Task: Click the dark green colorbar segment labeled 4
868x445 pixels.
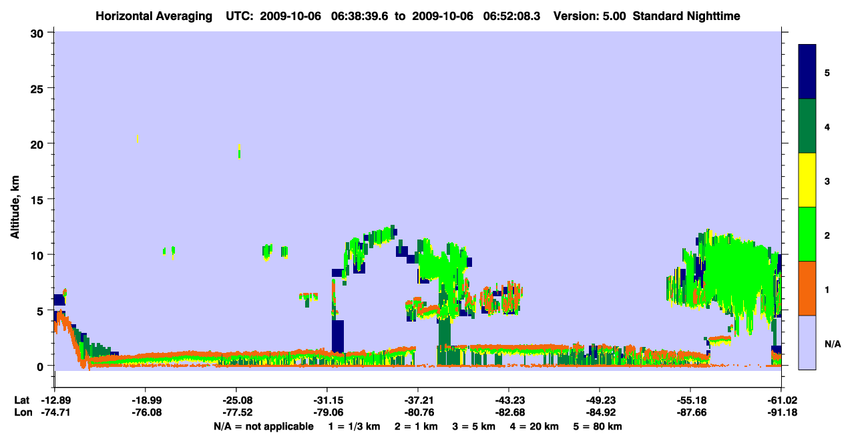Action: pyautogui.click(x=807, y=126)
